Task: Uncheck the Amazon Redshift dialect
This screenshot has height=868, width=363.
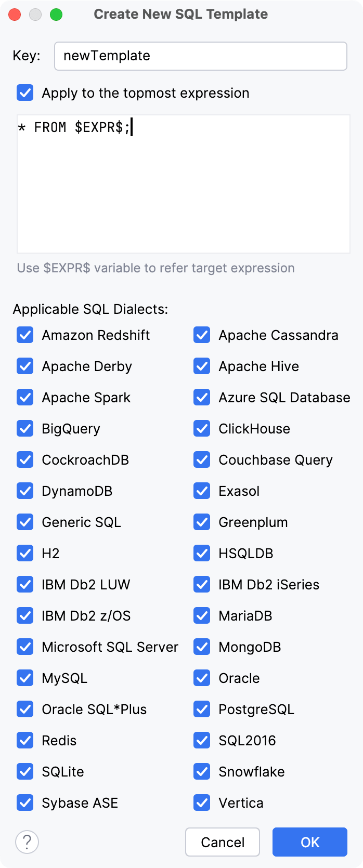Action: 24,335
